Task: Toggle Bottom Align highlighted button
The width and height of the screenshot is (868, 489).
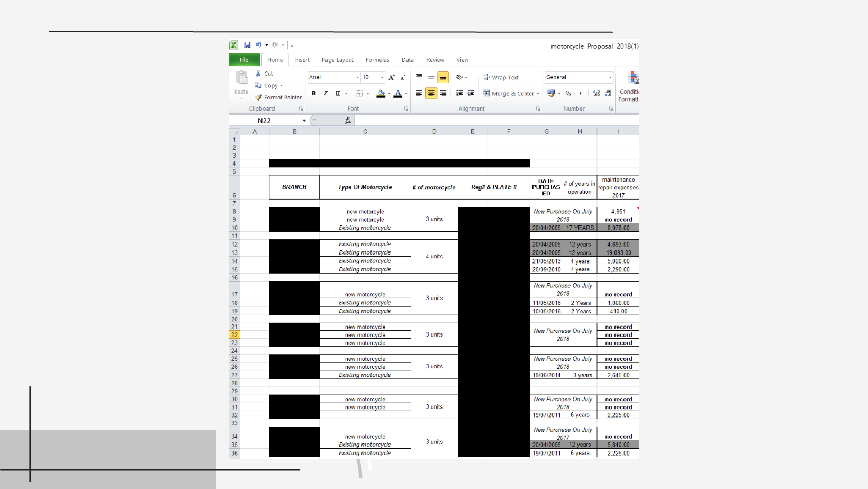Action: click(x=443, y=77)
